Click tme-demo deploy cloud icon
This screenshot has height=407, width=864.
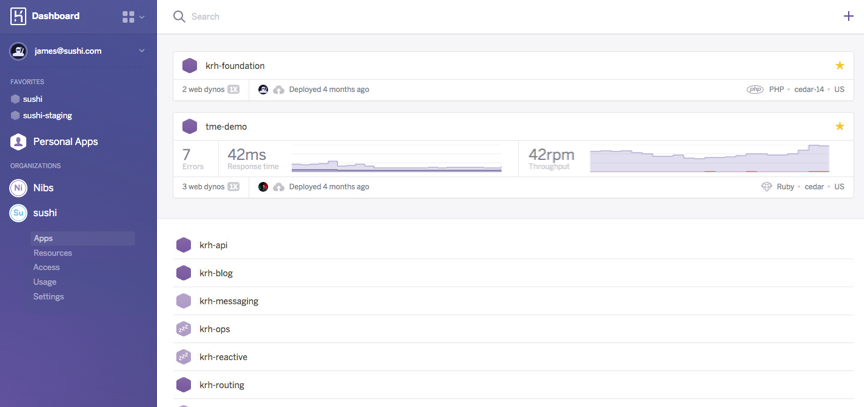[279, 187]
